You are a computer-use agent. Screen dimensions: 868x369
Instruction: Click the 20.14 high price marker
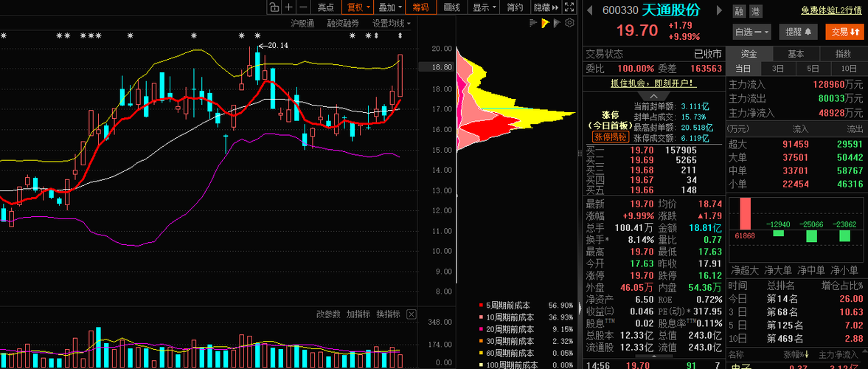(278, 46)
